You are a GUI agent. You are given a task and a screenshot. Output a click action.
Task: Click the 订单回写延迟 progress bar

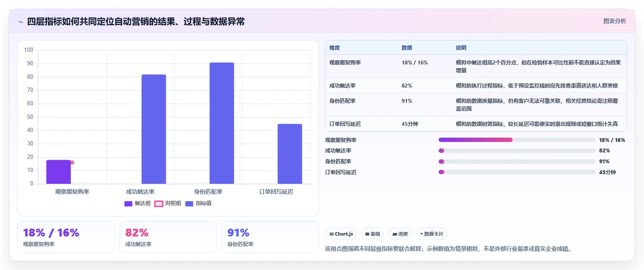click(517, 172)
